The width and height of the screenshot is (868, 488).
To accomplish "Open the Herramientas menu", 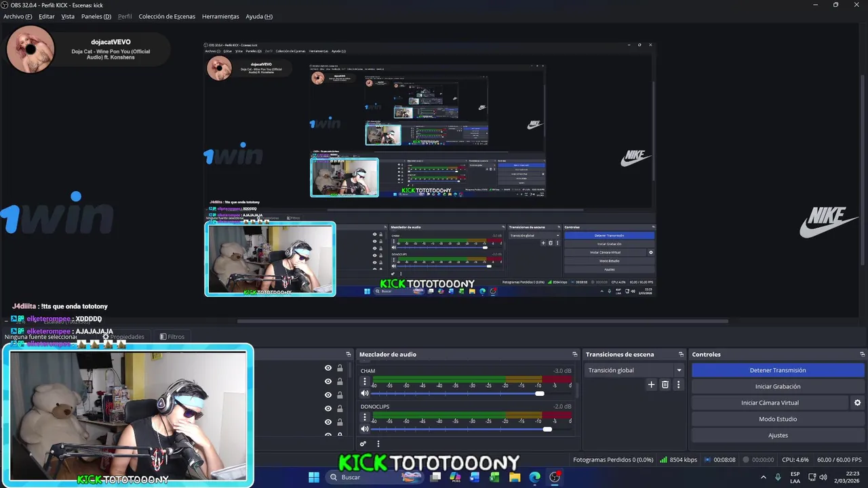I will pos(220,16).
